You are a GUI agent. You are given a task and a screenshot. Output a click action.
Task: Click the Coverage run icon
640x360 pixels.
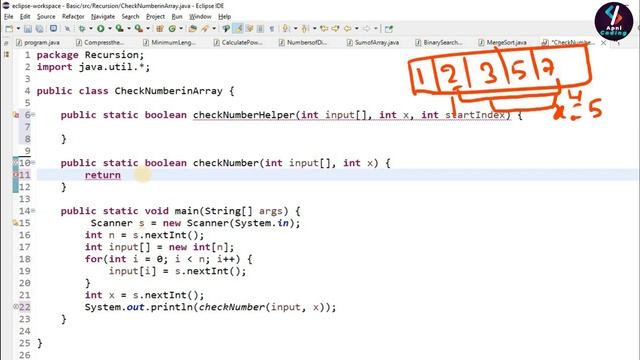tap(120, 29)
